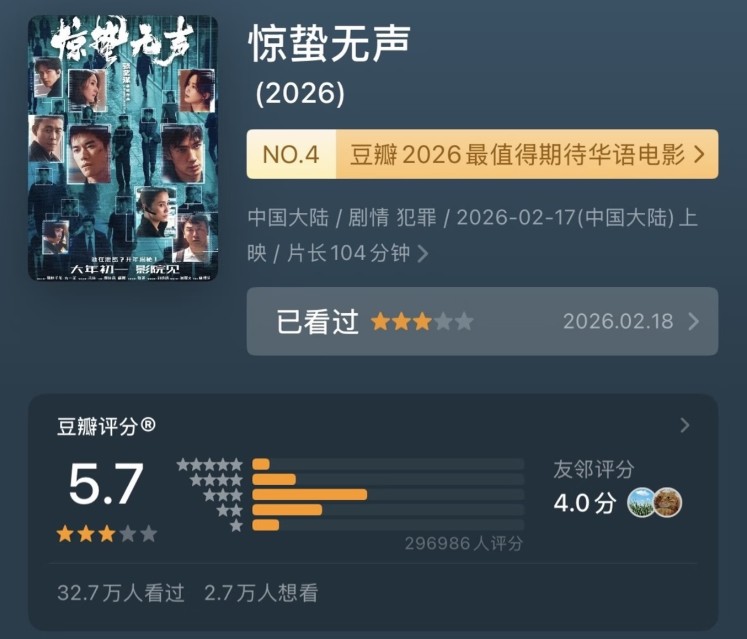
Task: Tap the five-star row icons
Action: click(210, 464)
